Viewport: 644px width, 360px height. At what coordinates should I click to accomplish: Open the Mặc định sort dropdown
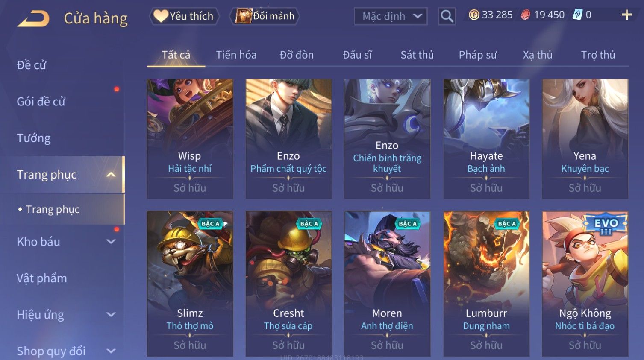[x=391, y=16]
